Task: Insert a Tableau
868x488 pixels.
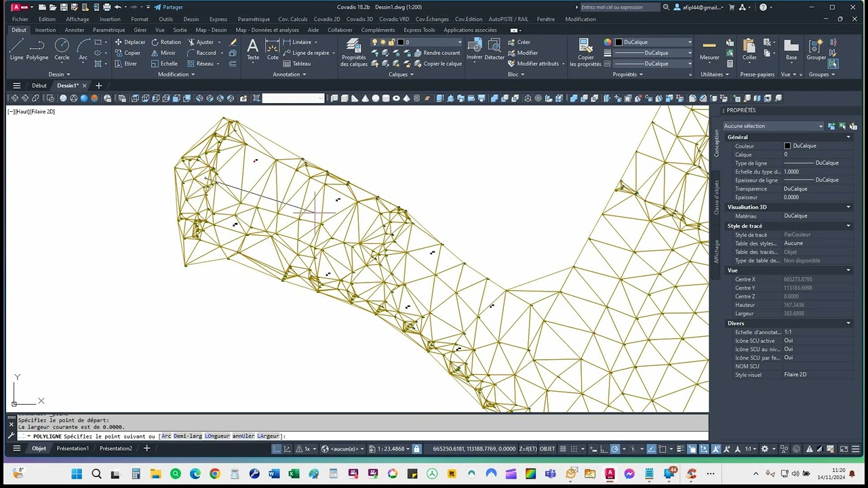Action: pyautogui.click(x=297, y=64)
